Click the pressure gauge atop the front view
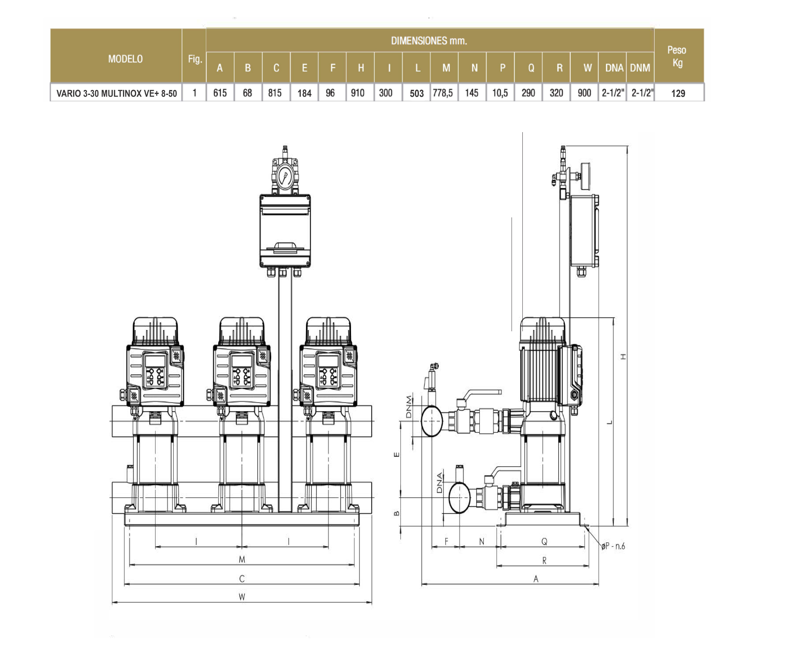802x672 pixels. pos(285,176)
